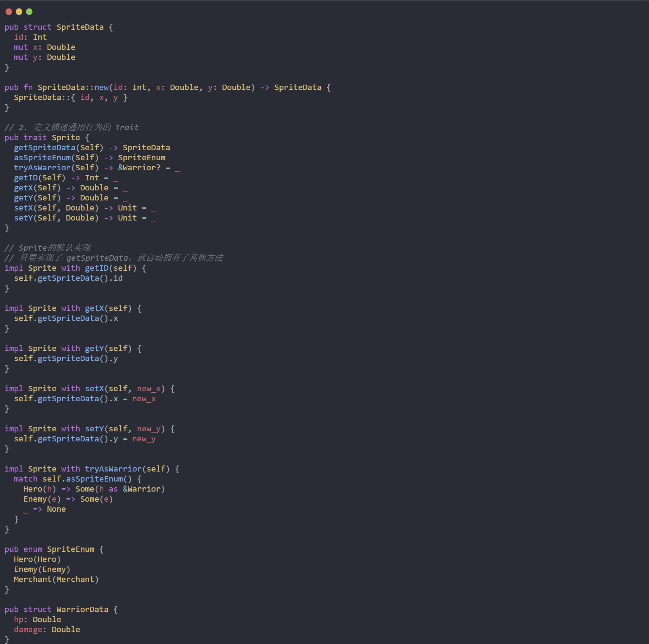Click 'pub struct SpriteData {' line
649x644 pixels.
point(59,27)
